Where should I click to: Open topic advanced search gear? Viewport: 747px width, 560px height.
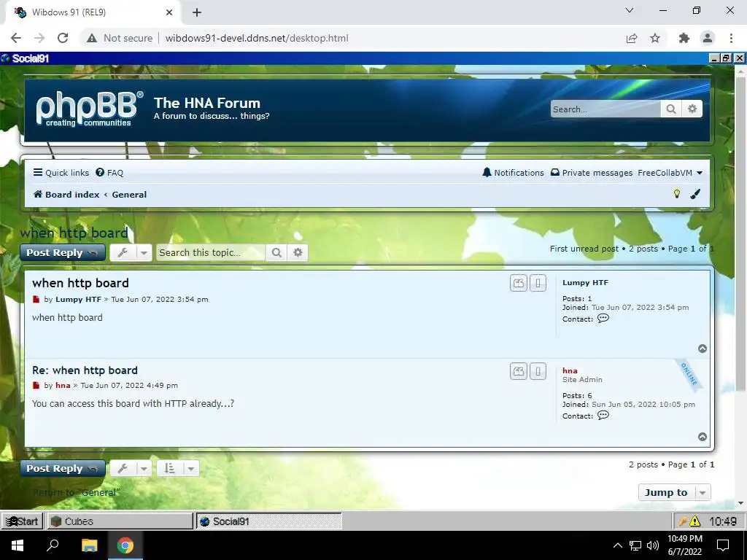point(298,252)
